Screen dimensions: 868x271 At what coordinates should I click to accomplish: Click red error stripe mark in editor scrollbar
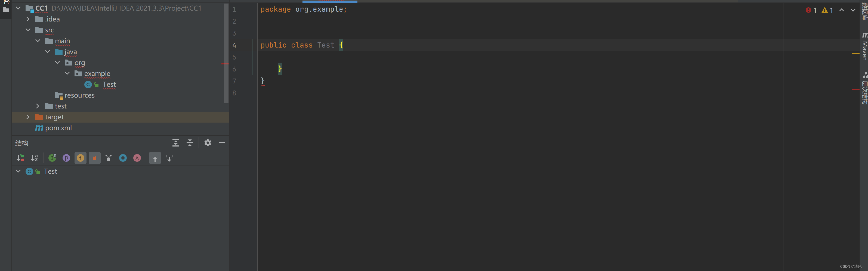[x=855, y=89]
